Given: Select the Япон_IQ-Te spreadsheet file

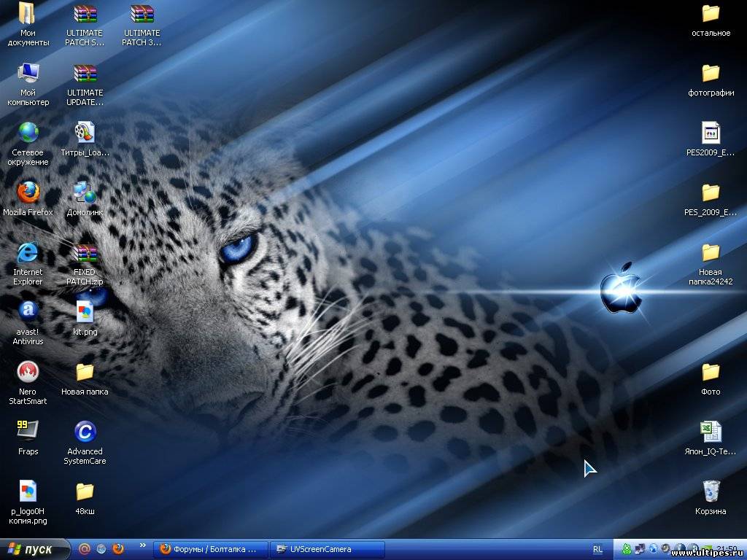Looking at the screenshot, I should click(x=711, y=432).
